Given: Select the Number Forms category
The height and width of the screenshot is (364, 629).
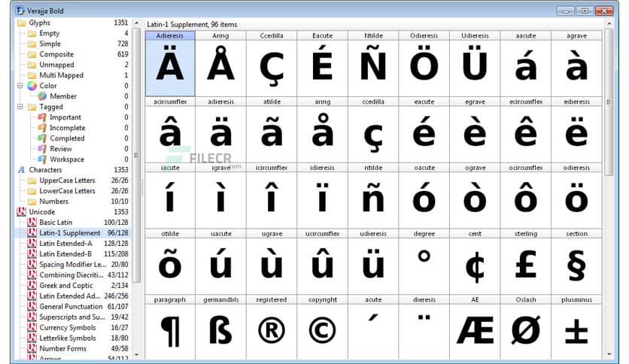Looking at the screenshot, I should pyautogui.click(x=74, y=348).
